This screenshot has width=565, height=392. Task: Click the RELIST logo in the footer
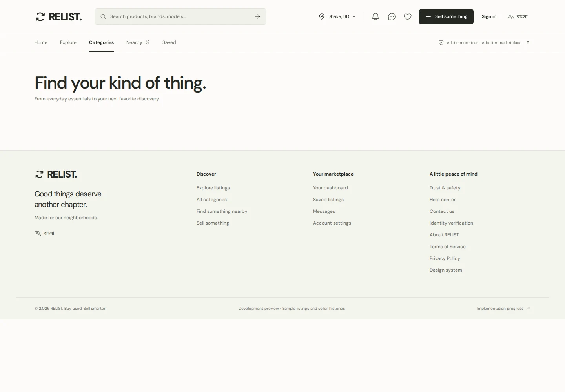(56, 174)
